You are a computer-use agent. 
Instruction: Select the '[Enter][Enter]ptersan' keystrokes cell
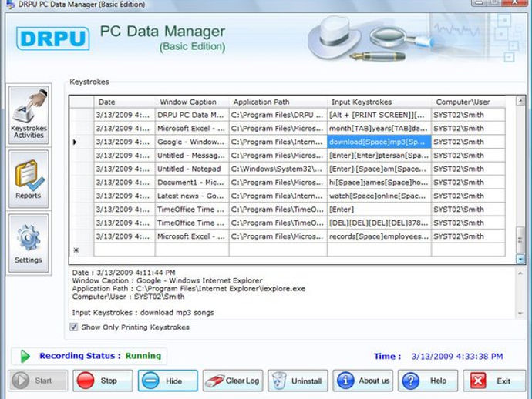379,156
